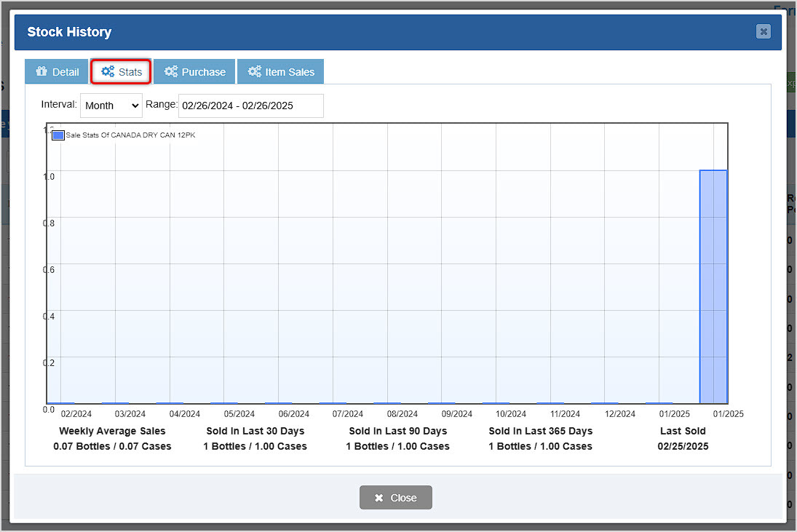This screenshot has height=532, width=797.
Task: Switch to the Purchase tab
Action: tap(194, 71)
